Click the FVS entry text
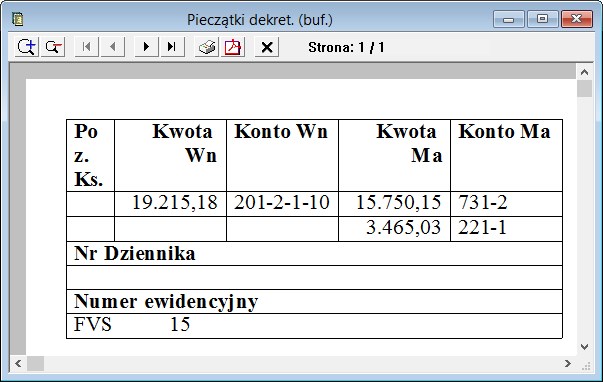 (93, 324)
